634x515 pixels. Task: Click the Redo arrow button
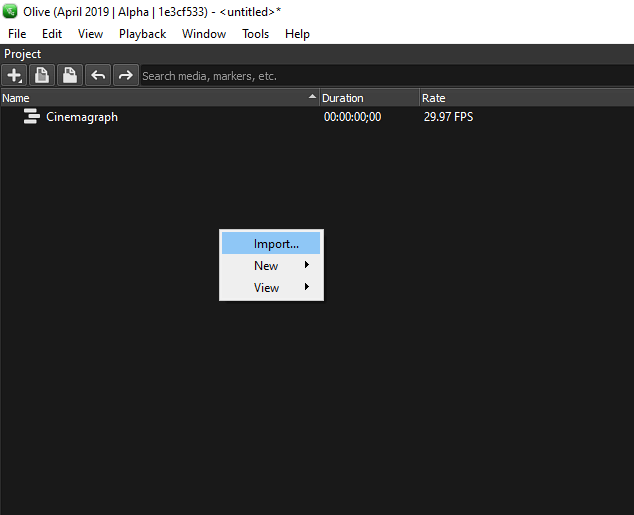pos(126,75)
